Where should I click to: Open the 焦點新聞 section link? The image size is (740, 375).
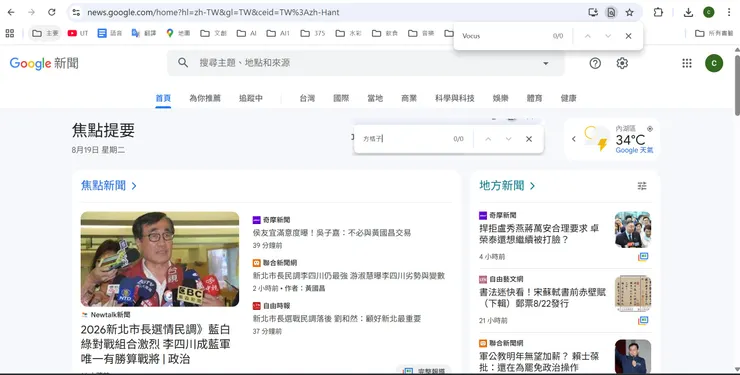pos(109,185)
